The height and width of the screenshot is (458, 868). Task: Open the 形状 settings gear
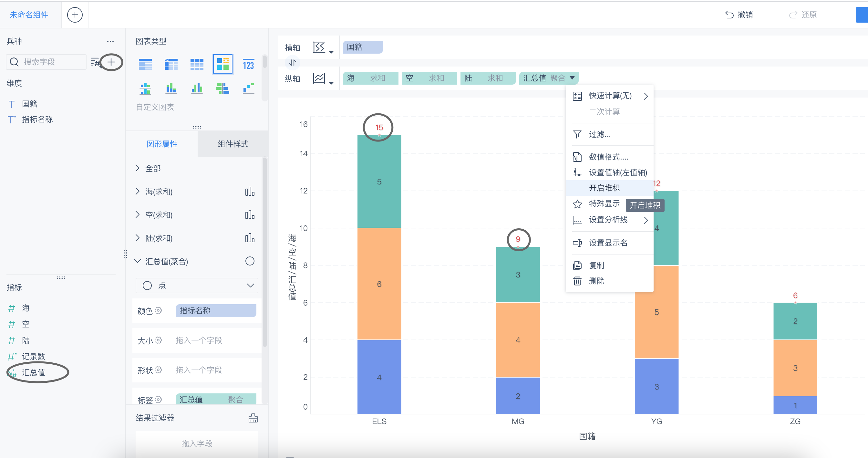(x=158, y=370)
